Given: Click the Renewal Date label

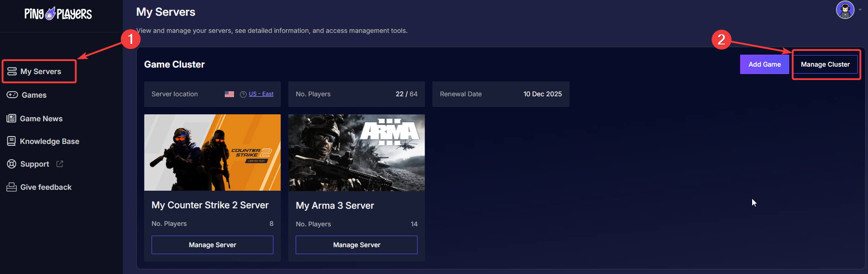Looking at the screenshot, I should [x=461, y=94].
